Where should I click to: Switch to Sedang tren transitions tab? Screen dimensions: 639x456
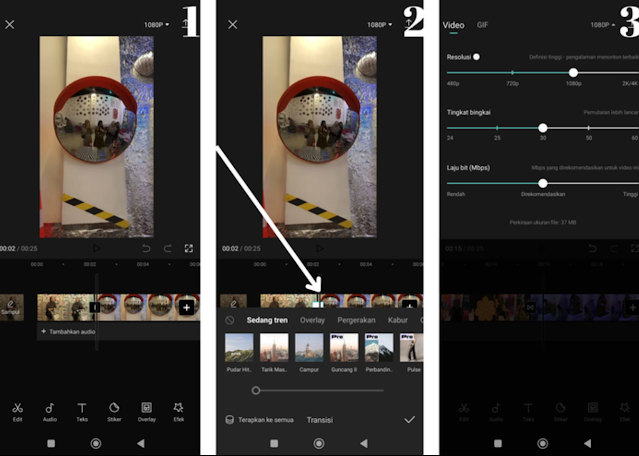click(x=267, y=320)
